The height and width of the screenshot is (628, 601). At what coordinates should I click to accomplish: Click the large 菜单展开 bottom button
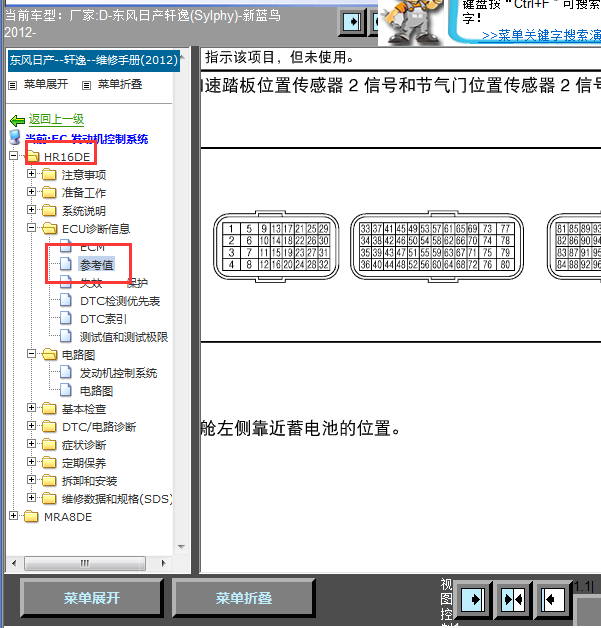pos(92,598)
